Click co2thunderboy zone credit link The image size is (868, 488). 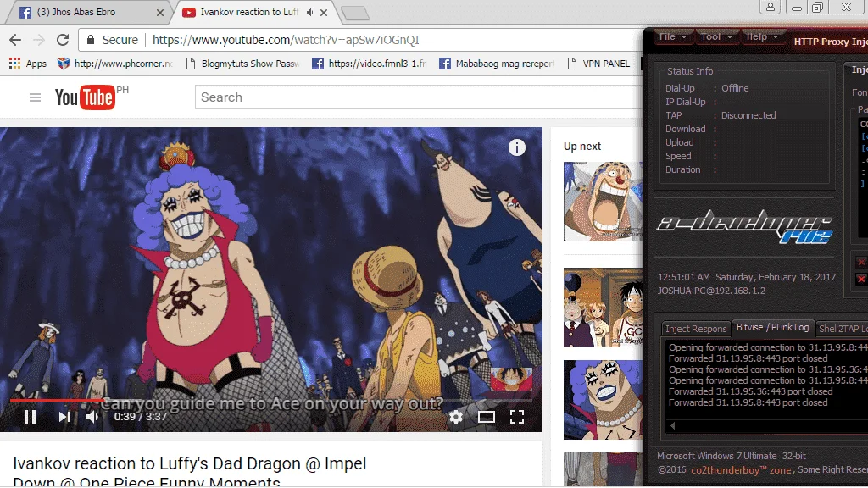click(741, 469)
